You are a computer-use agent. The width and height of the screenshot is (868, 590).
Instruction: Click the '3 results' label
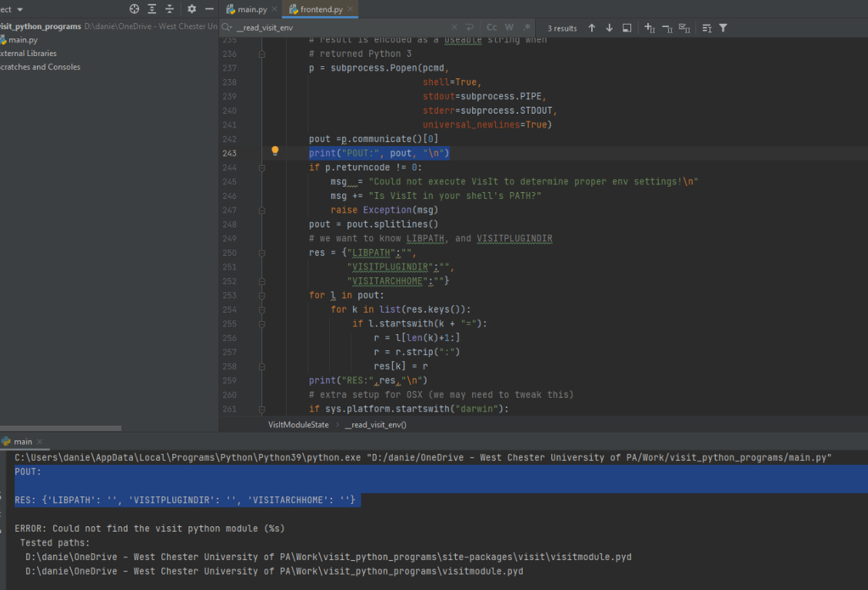[x=562, y=28]
